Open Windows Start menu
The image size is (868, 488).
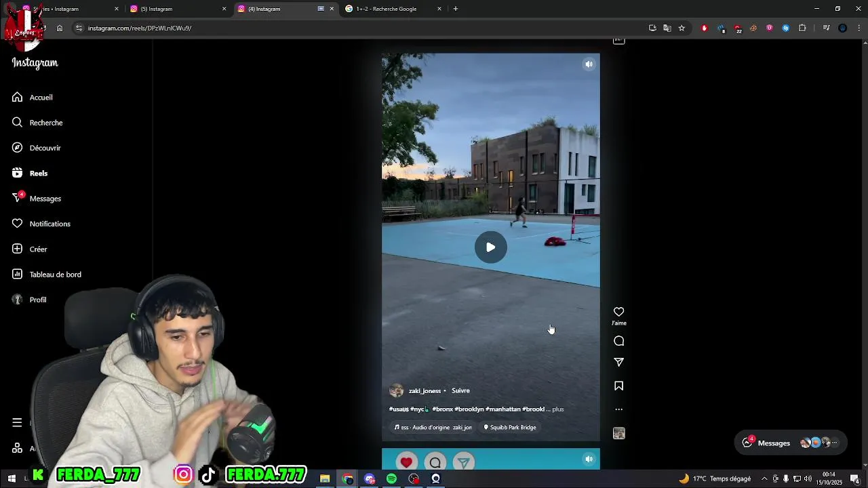pos(12,479)
